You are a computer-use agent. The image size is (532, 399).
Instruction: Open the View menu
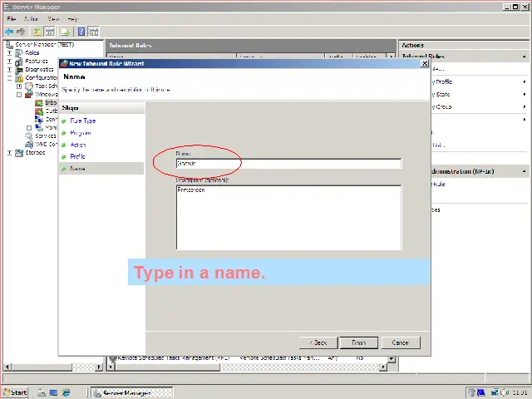coord(53,18)
